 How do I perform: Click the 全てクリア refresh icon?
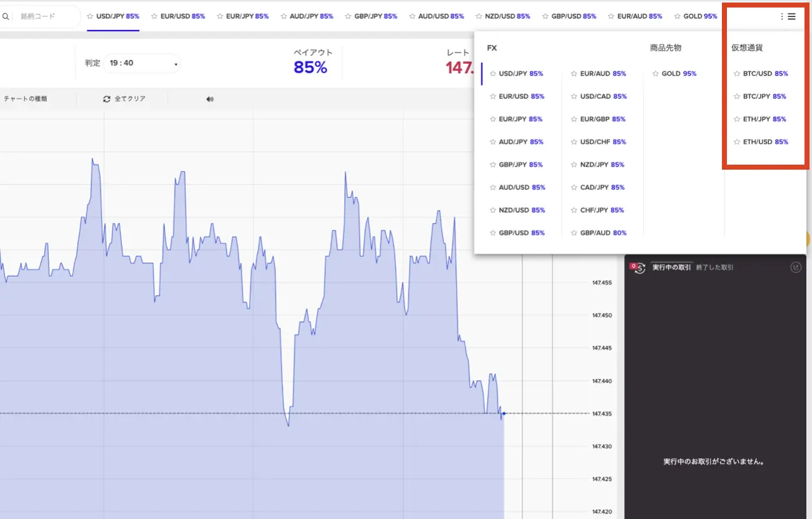pyautogui.click(x=107, y=99)
